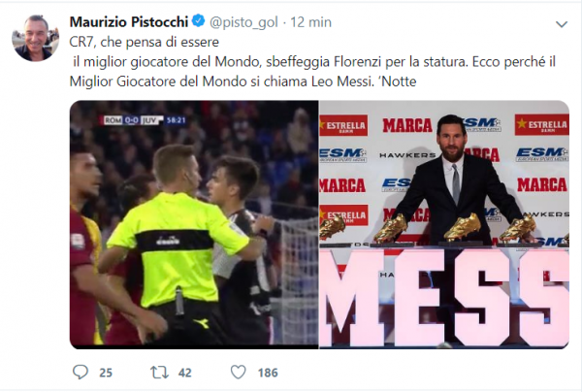Open the left photo showing the referee
Viewport: 582px width, 392px height.
pos(192,223)
